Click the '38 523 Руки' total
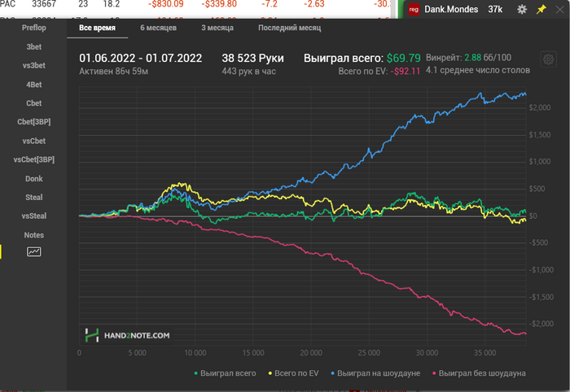Viewport: 570px width, 392px height. 252,58
